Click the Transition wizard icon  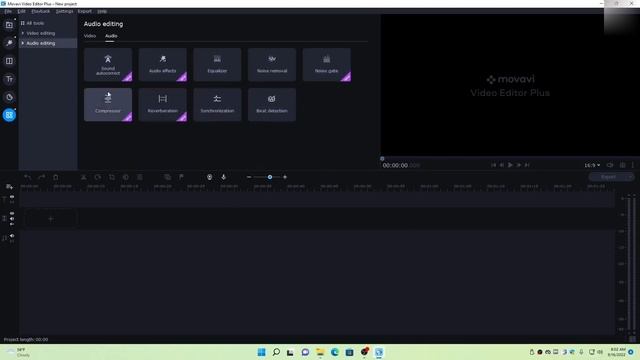coord(167,177)
